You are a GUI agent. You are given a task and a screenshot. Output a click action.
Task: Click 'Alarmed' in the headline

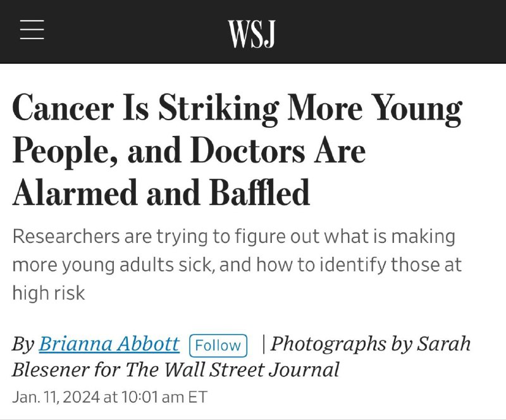[x=75, y=192]
